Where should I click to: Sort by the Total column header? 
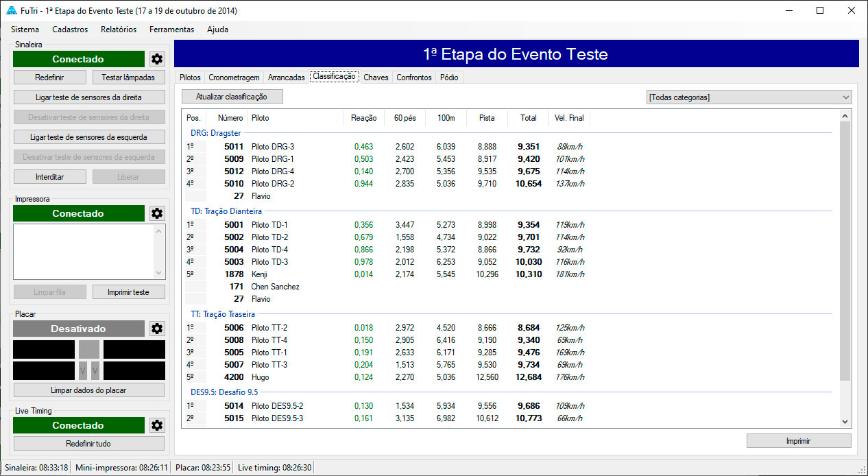pos(528,118)
